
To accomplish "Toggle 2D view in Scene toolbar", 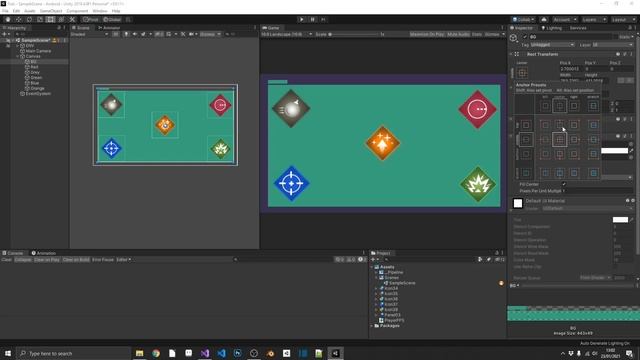I will pos(116,34).
